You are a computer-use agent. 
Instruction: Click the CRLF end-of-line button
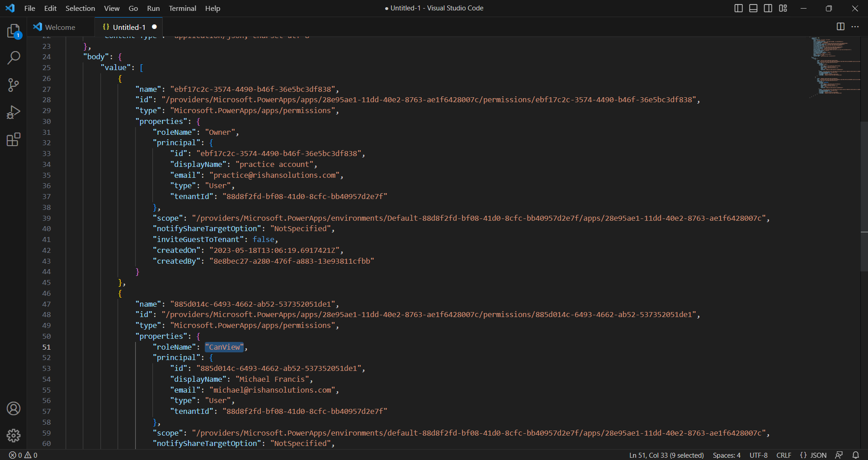[x=783, y=455]
